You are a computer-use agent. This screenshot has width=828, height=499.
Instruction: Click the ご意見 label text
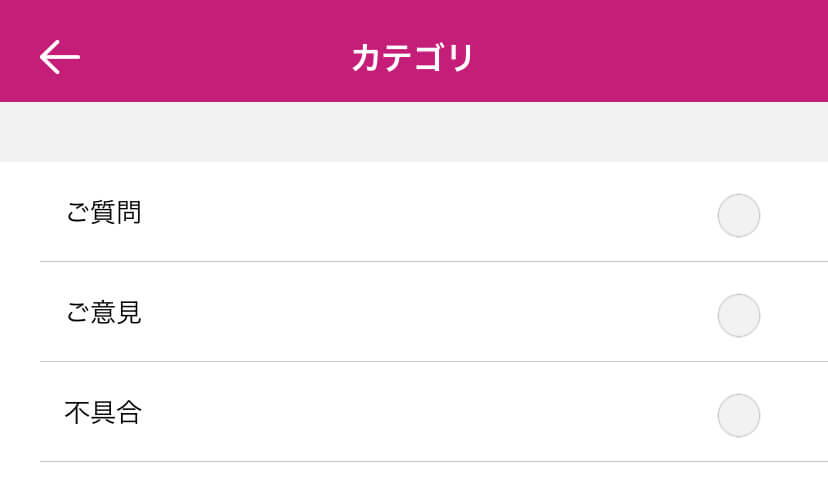pos(103,313)
